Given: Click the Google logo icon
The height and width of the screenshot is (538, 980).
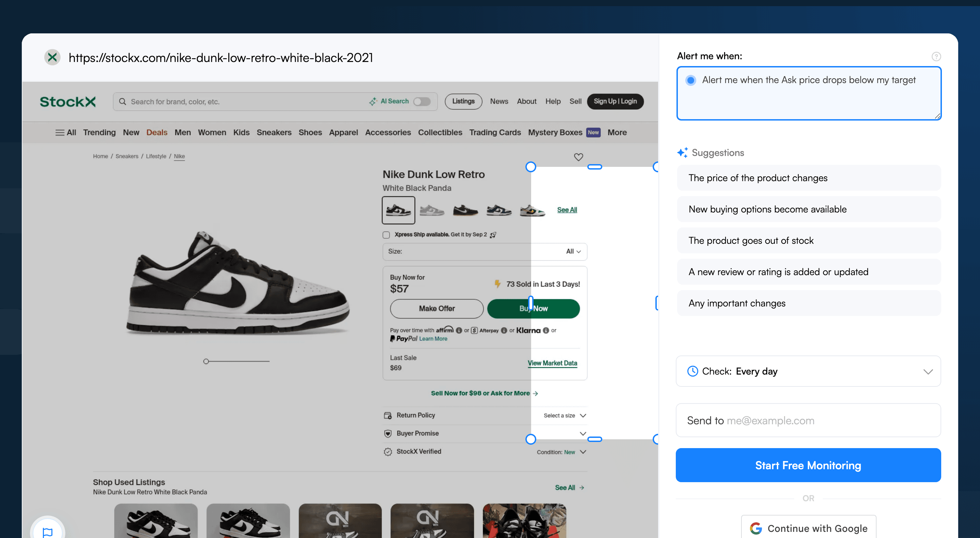Looking at the screenshot, I should tap(755, 528).
